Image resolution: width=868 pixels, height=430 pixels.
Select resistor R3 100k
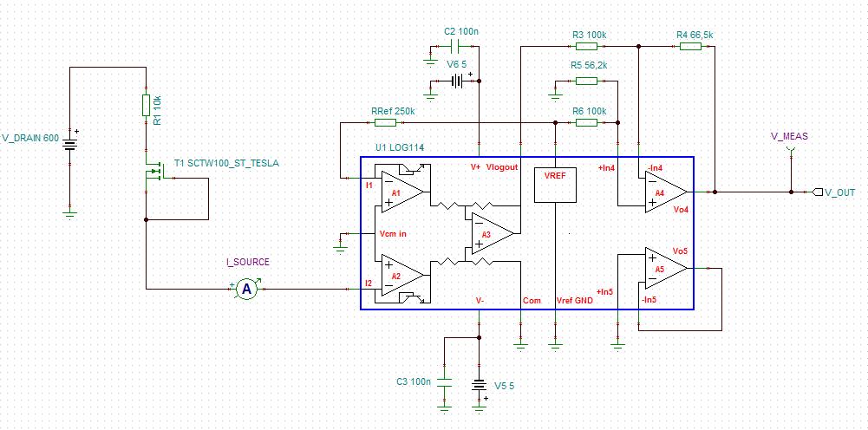point(586,47)
